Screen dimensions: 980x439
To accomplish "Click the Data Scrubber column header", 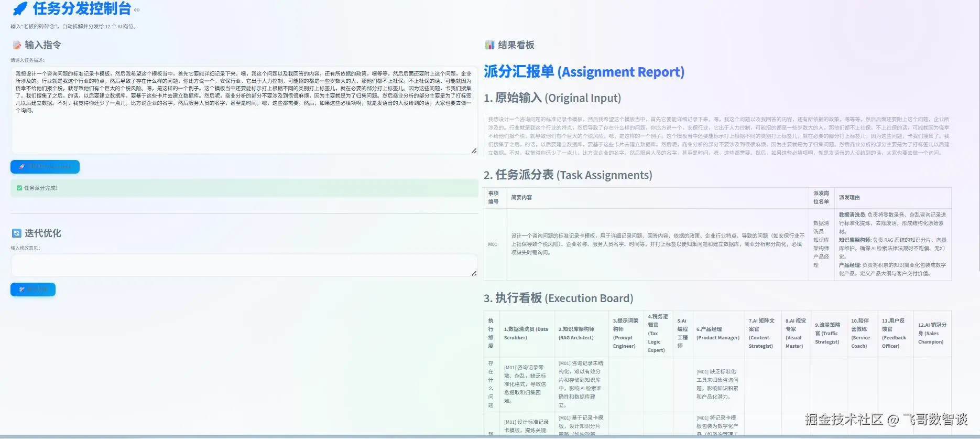I will 526,334.
